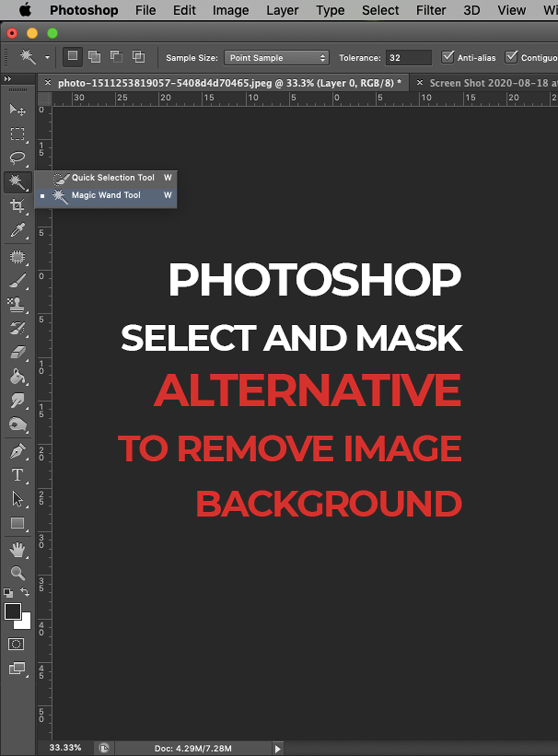Switch to the Screen Shot 2020-08-18 tab
The height and width of the screenshot is (756, 558).
pos(493,83)
